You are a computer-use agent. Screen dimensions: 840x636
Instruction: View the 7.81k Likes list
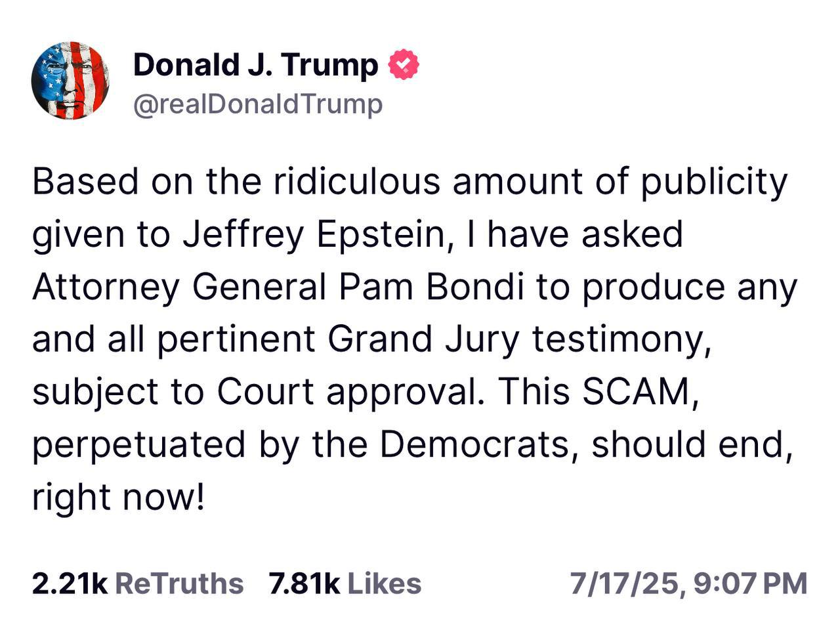345,583
